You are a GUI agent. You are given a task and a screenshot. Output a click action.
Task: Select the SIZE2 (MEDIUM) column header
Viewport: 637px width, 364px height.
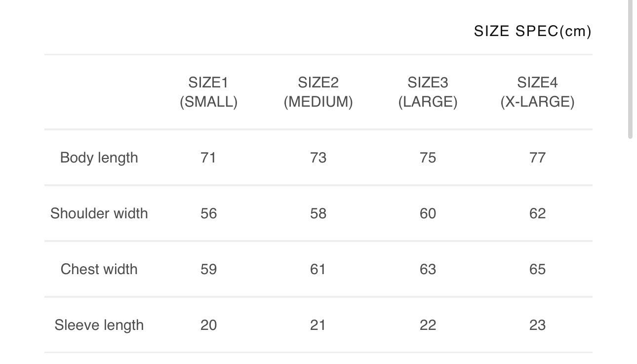318,92
